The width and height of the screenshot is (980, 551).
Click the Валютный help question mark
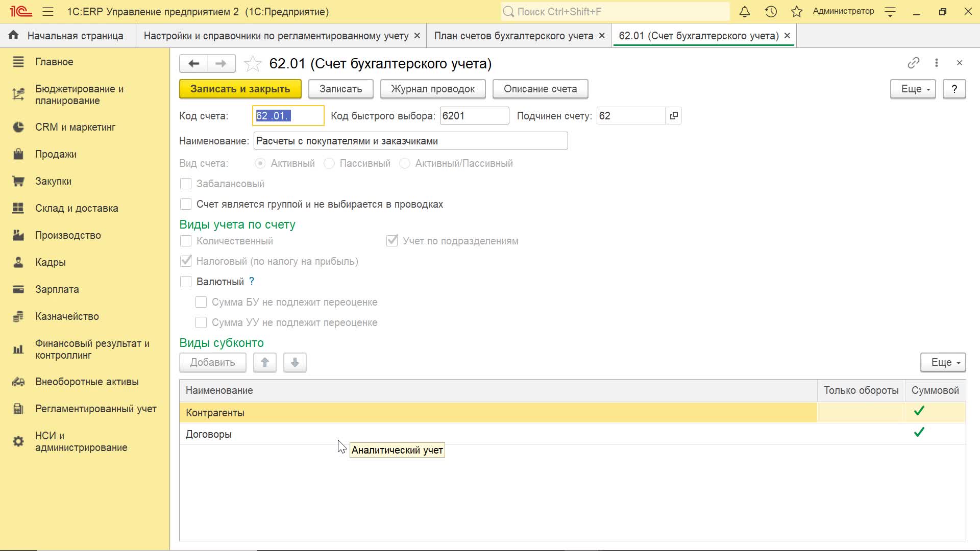point(252,281)
